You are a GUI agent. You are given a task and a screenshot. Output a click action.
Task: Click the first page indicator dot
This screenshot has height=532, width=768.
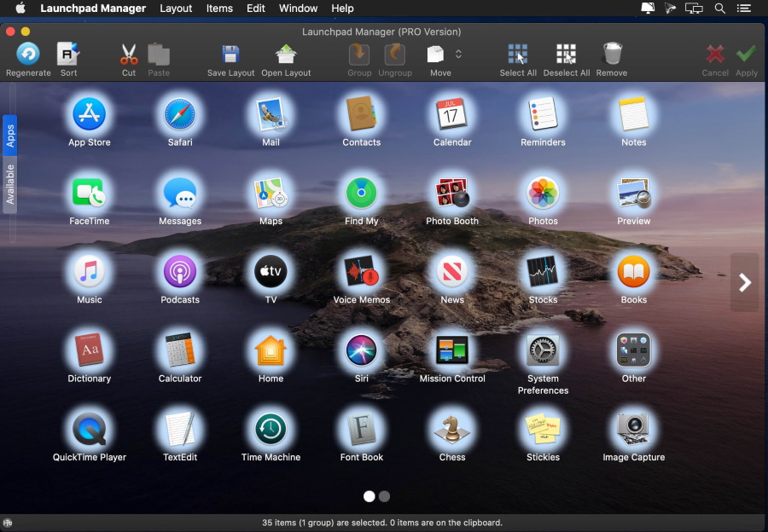click(x=369, y=496)
